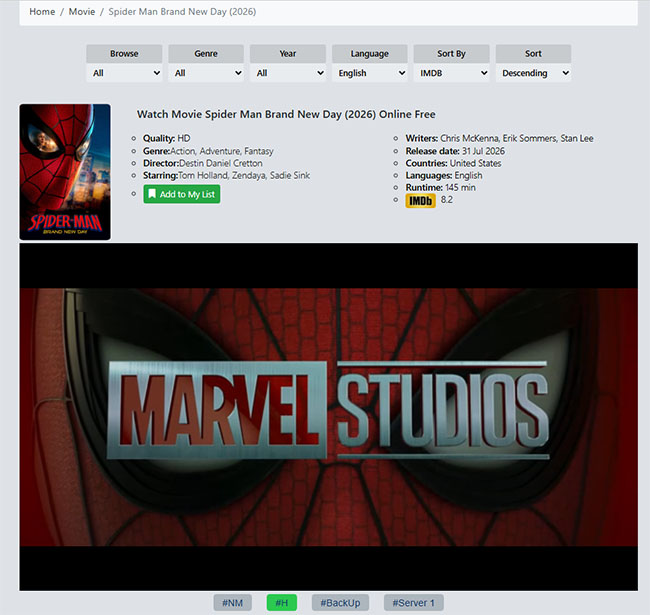Click the movie title heading text
Screen dimensions: 650x615
[286, 114]
